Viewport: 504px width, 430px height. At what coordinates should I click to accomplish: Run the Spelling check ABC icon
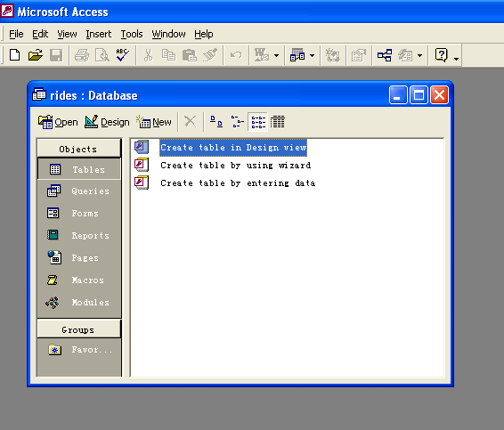[123, 55]
